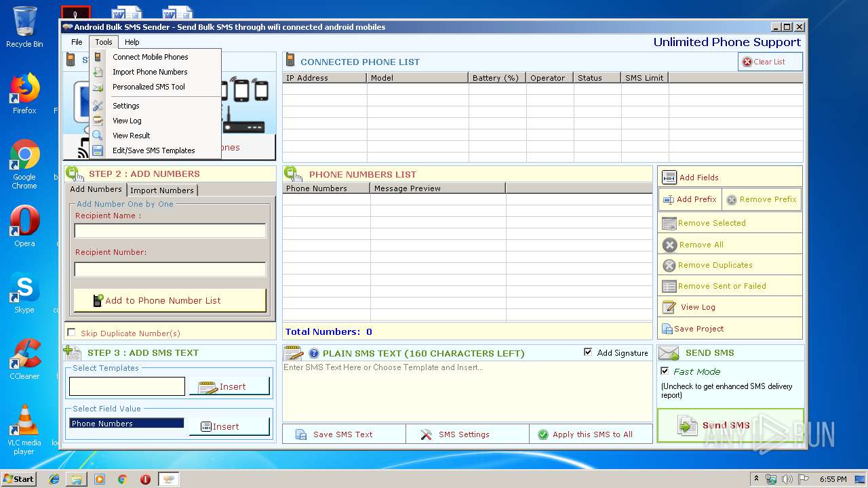This screenshot has width=868, height=488.
Task: Show hidden system tray icons
Action: pos(757,479)
